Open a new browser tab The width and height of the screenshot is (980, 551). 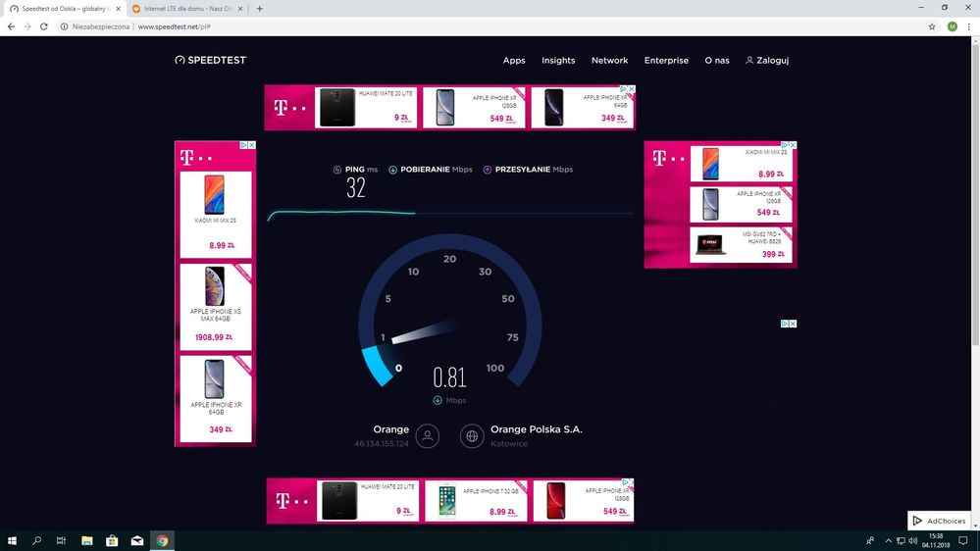[x=260, y=8]
